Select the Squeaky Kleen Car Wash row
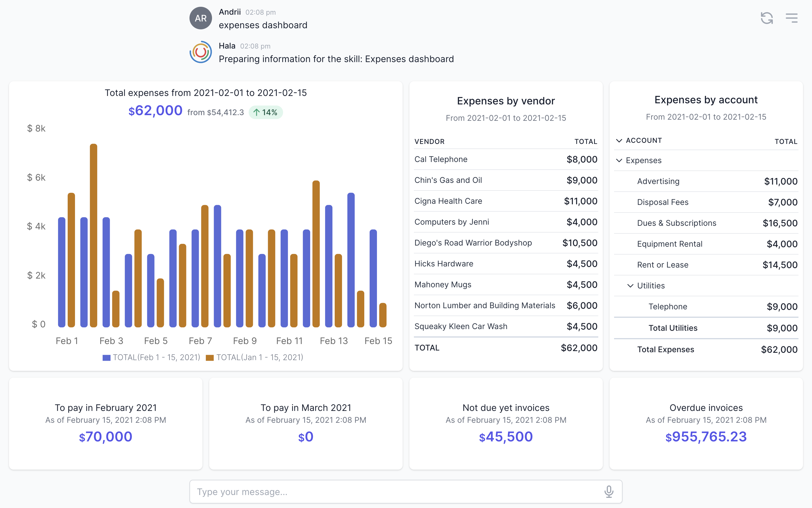 point(506,326)
